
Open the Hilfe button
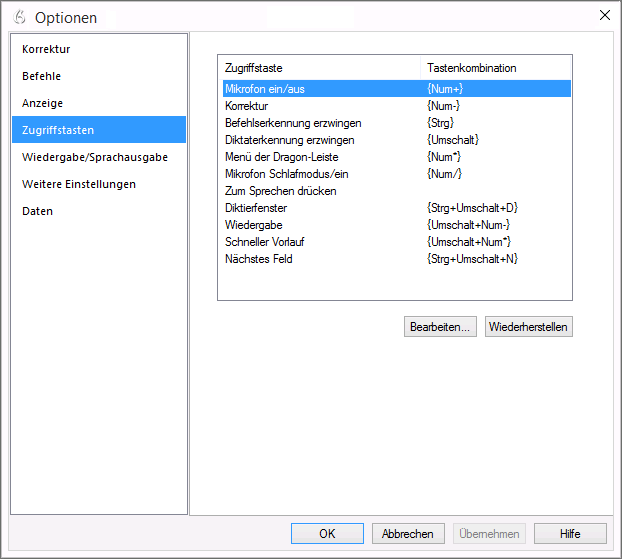(x=570, y=534)
